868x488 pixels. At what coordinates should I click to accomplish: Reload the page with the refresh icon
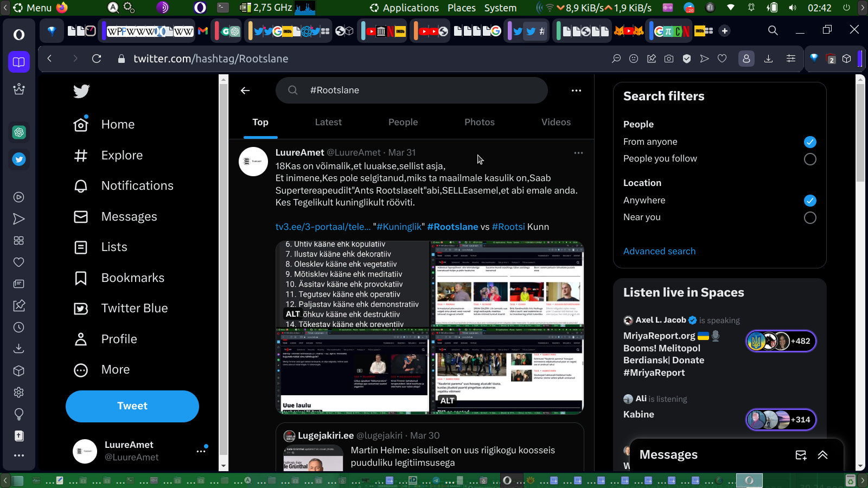[97, 59]
